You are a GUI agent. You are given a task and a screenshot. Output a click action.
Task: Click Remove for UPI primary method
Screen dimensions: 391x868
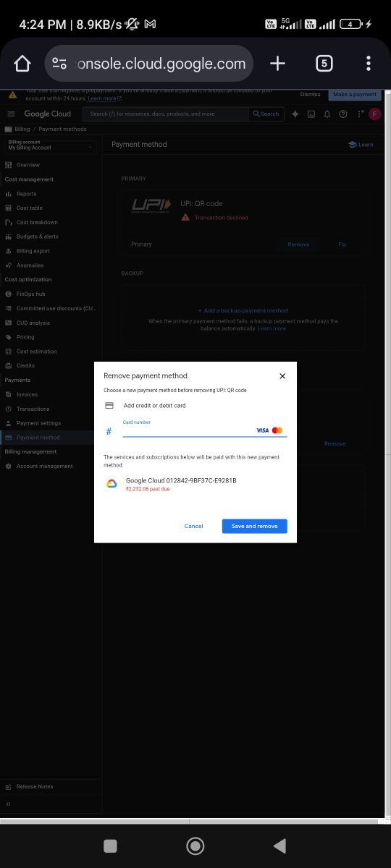tap(298, 244)
